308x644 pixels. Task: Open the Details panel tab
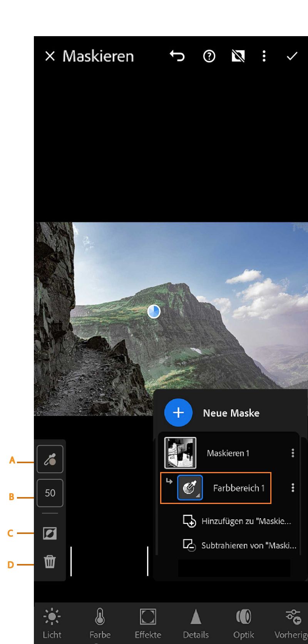196,623
